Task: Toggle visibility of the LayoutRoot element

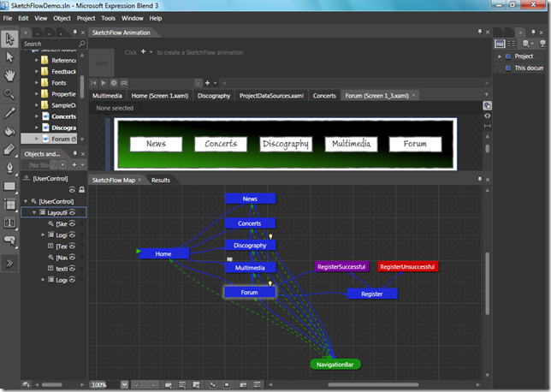Action: click(x=74, y=212)
